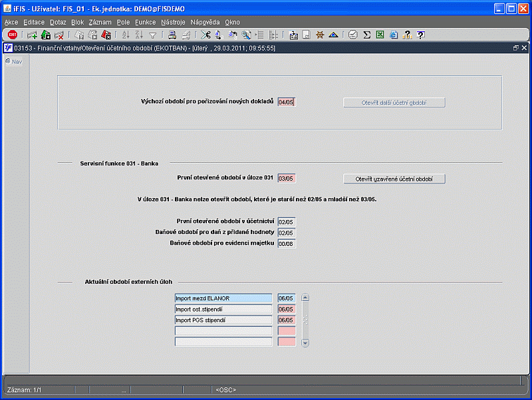Click the filter funnel icon
This screenshot has height=400, width=532.
(x=153, y=35)
